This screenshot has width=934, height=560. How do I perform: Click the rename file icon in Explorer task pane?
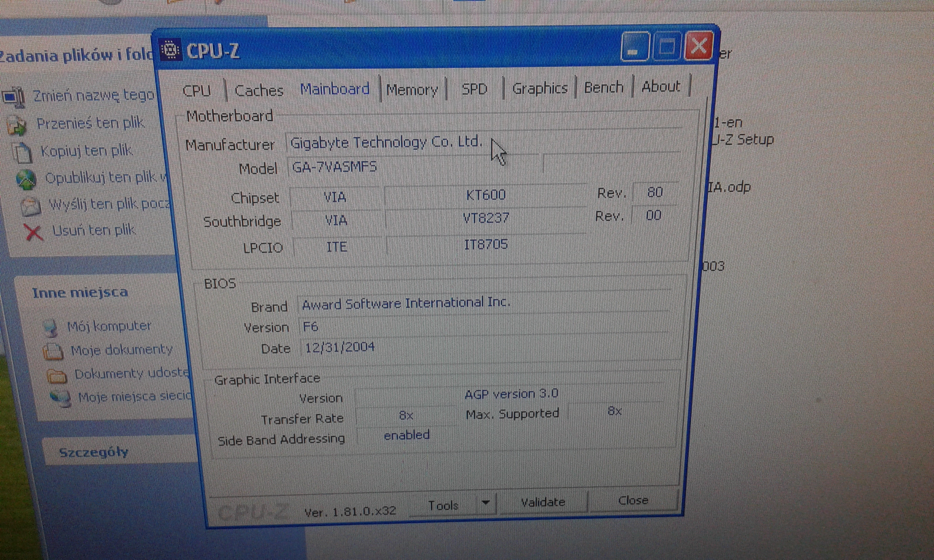13,97
